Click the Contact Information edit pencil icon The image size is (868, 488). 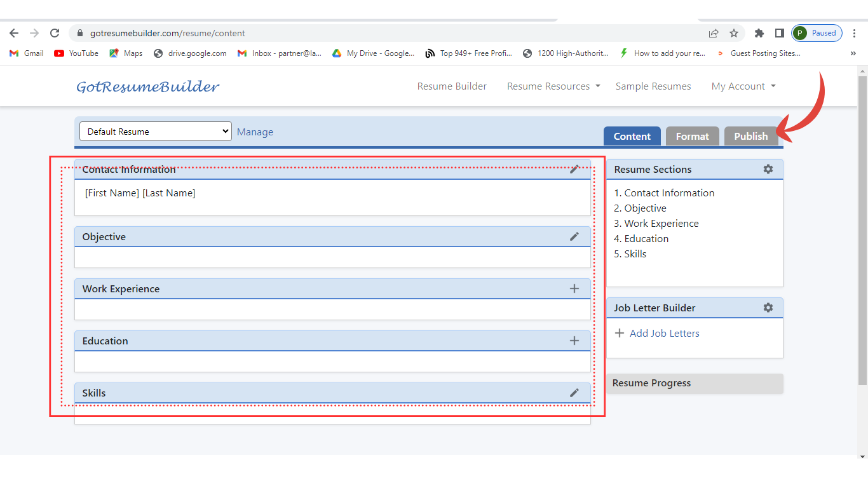pyautogui.click(x=574, y=169)
